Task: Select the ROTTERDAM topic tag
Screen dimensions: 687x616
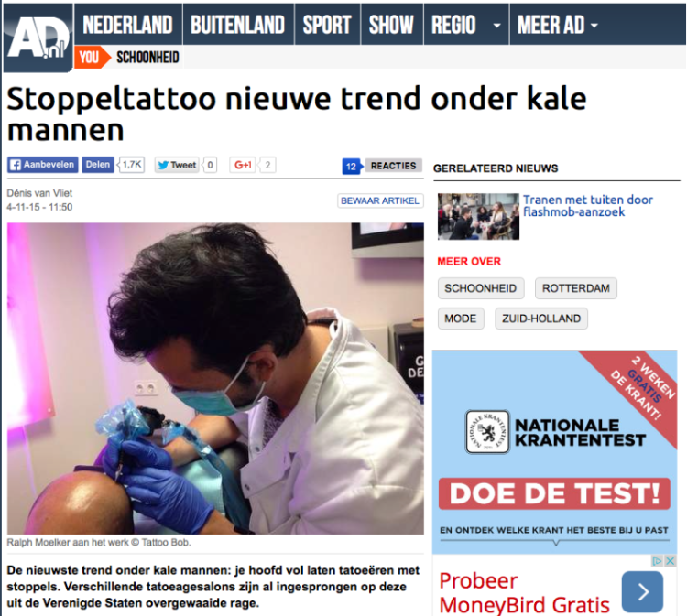Action: coord(576,288)
